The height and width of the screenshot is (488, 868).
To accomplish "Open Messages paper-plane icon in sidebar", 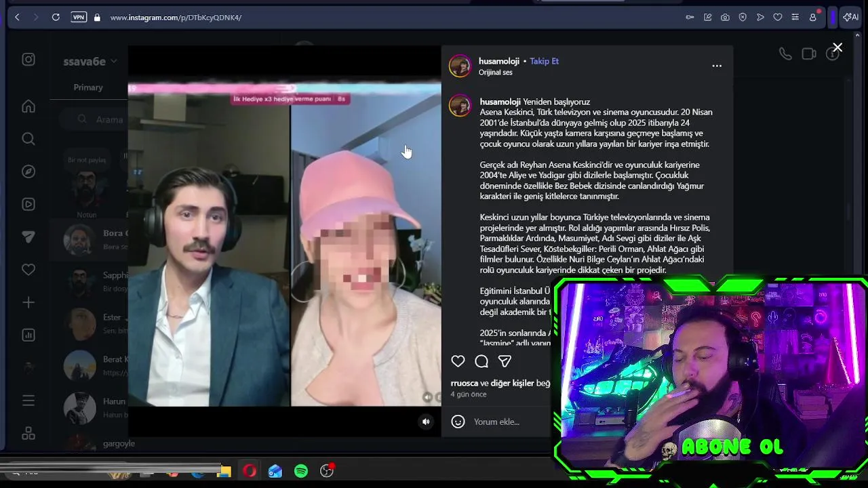I will pyautogui.click(x=28, y=237).
